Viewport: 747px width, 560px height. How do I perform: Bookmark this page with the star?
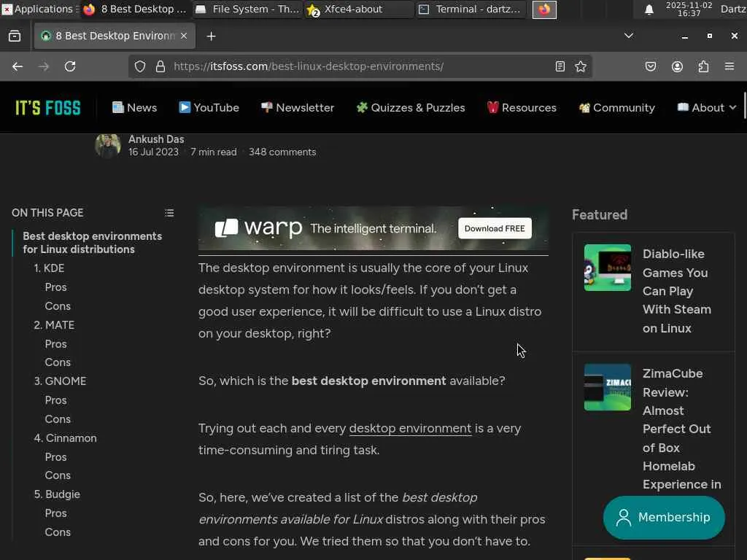(x=581, y=66)
